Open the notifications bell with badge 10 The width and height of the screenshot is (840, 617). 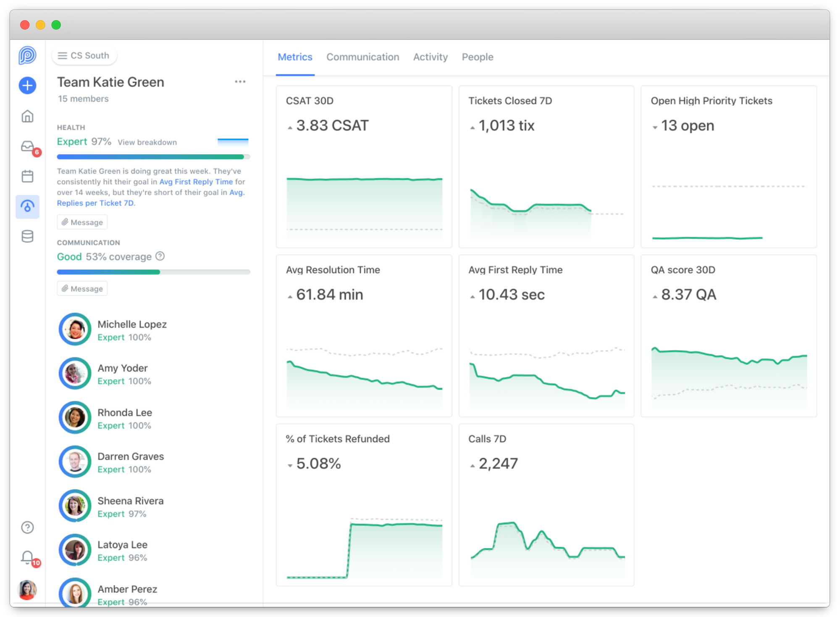[28, 558]
